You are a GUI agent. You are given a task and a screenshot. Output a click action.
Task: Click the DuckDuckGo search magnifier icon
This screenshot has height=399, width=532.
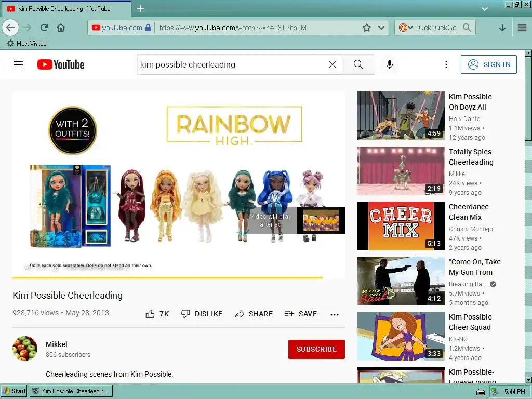coord(467,28)
